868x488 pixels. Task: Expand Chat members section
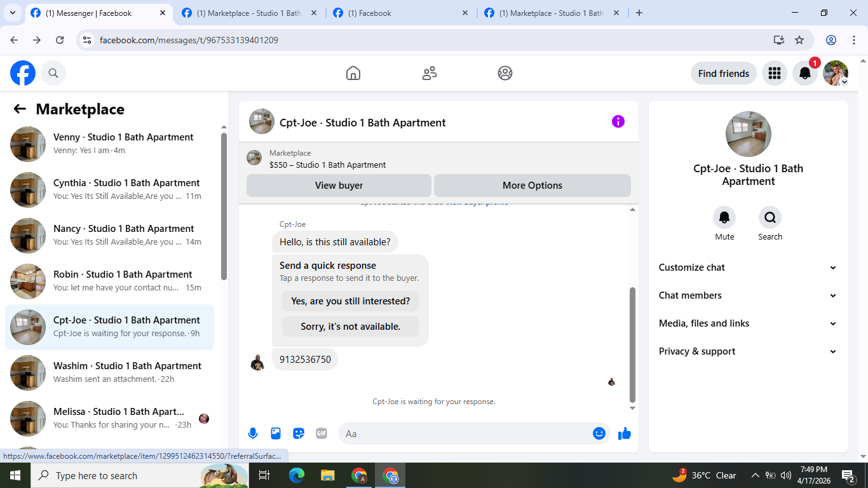[x=748, y=295]
